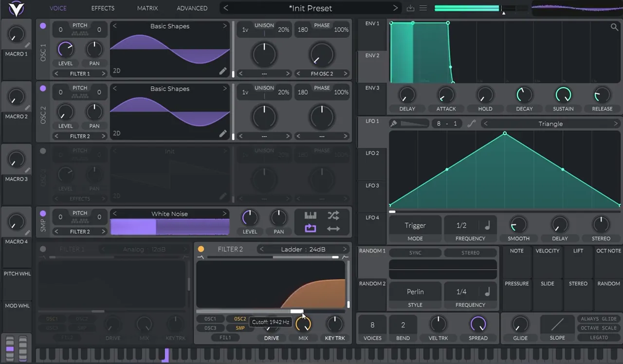623x364 pixels.
Task: Route OSC1 into Filter 2
Action: click(210, 319)
